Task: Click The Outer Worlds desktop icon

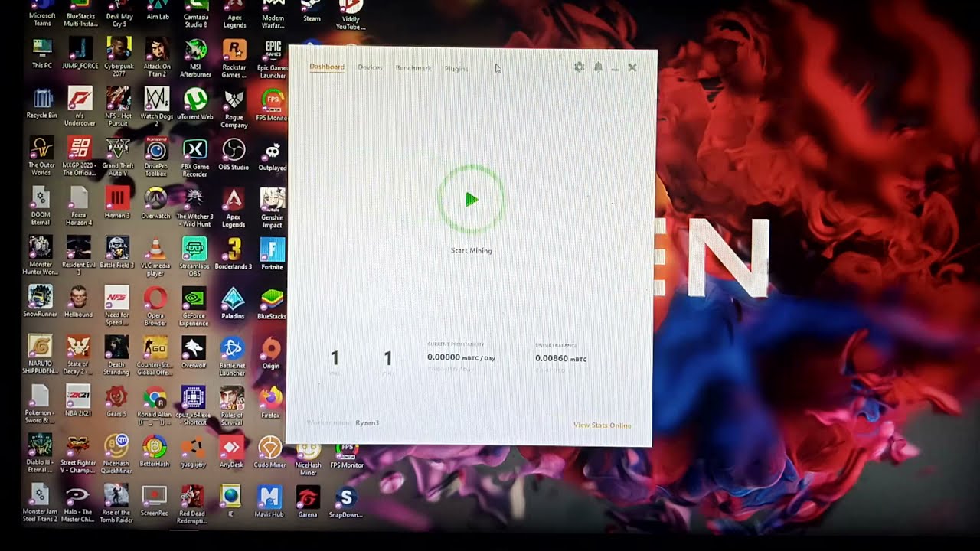Action: click(41, 155)
